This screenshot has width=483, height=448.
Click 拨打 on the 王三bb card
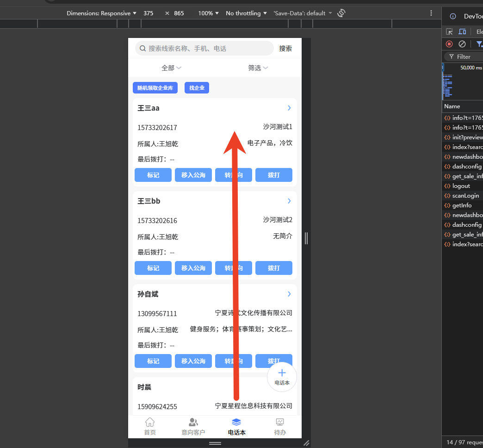click(x=274, y=268)
